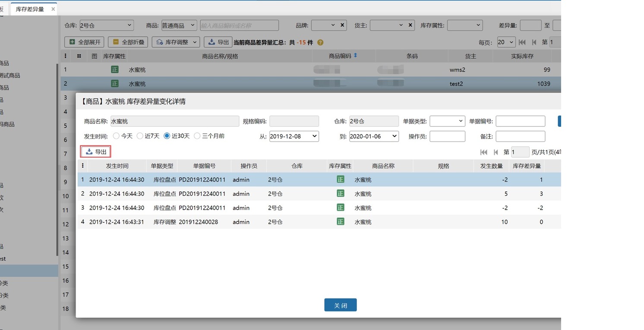Open the 库存调整 dropdown button
Screen dimensions: 644x330
tap(176, 42)
